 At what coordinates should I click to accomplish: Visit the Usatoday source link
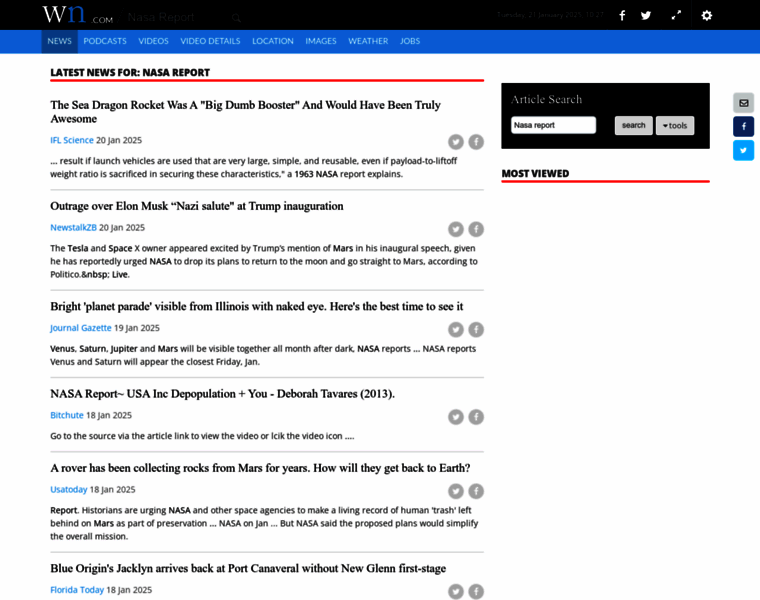69,489
